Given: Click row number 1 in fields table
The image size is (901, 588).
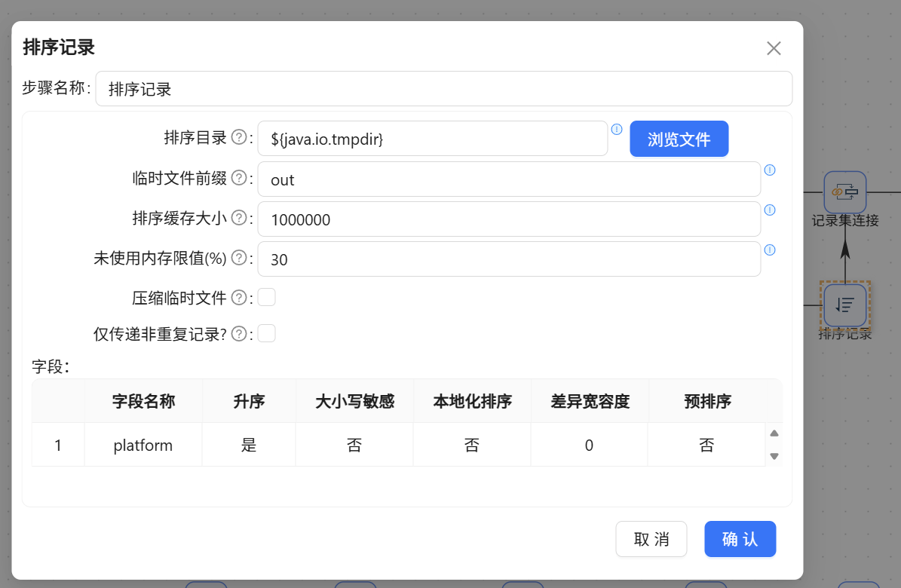Looking at the screenshot, I should [58, 445].
